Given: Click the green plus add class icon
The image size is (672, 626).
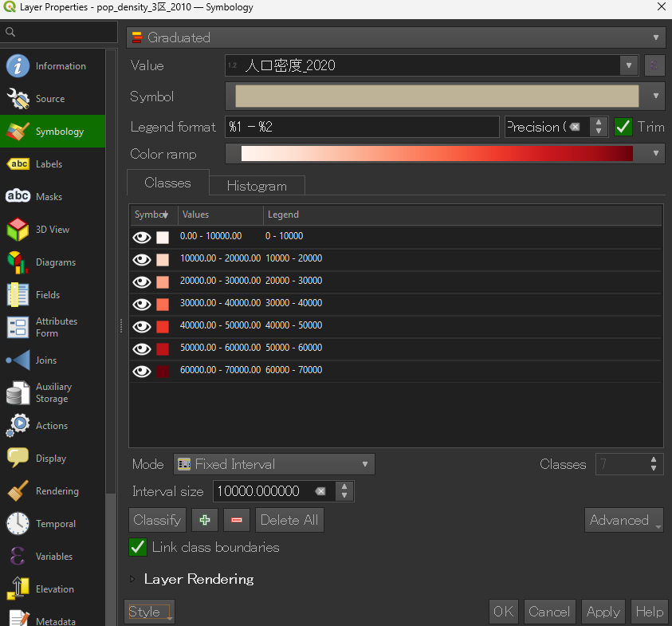Looking at the screenshot, I should pos(205,520).
